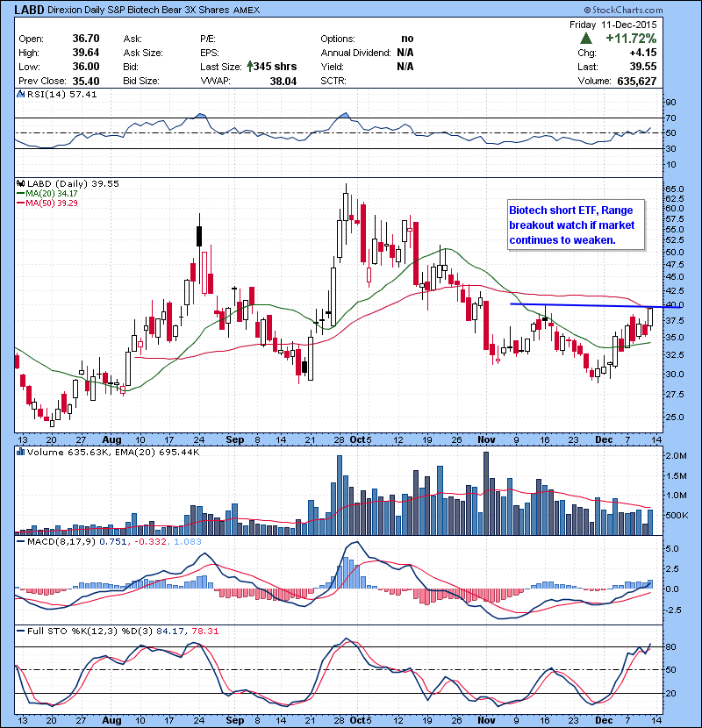Click the blue horizontal resistance line near 40
This screenshot has width=702, height=728.
coord(596,305)
